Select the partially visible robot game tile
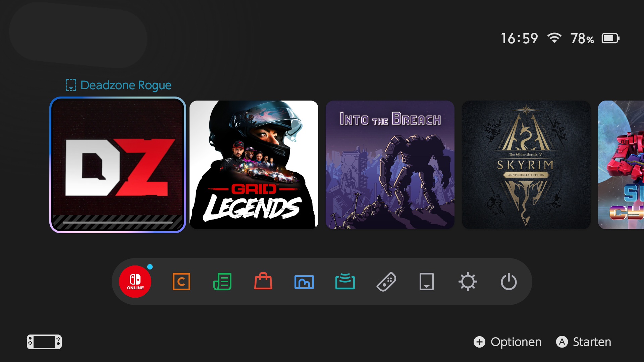Screen dimensions: 644x362 tap(621, 165)
